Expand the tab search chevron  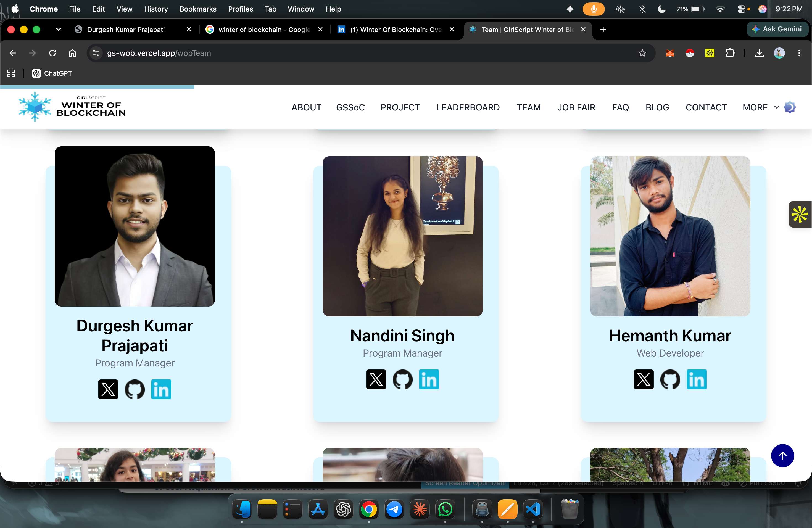[58, 30]
